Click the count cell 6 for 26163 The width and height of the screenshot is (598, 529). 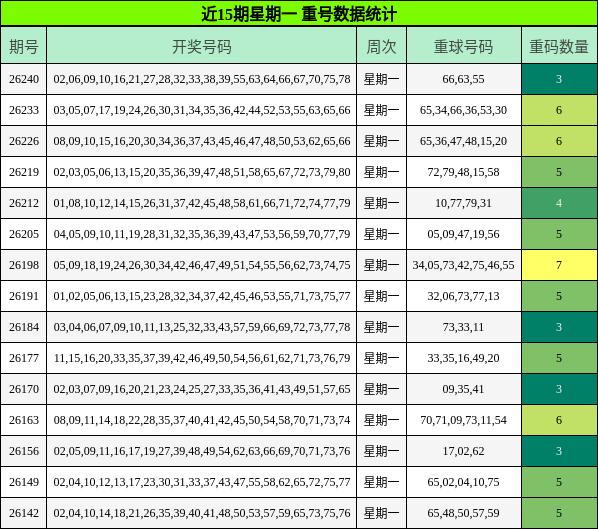pos(559,420)
